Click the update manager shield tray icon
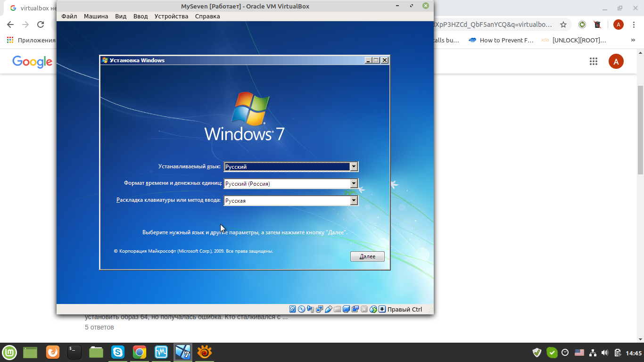The height and width of the screenshot is (362, 644). (x=537, y=353)
